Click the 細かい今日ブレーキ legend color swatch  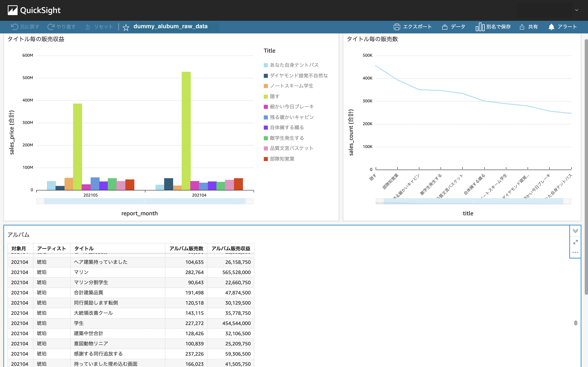266,107
